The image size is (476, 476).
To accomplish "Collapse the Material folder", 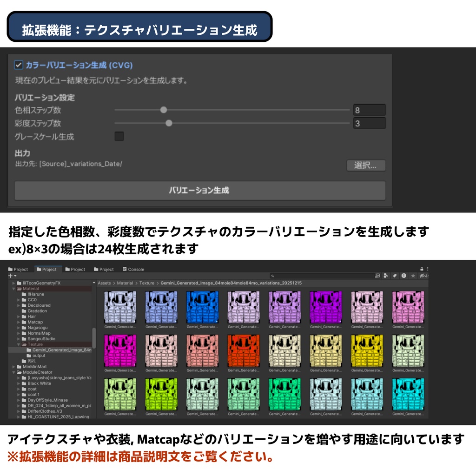I will pyautogui.click(x=13, y=289).
